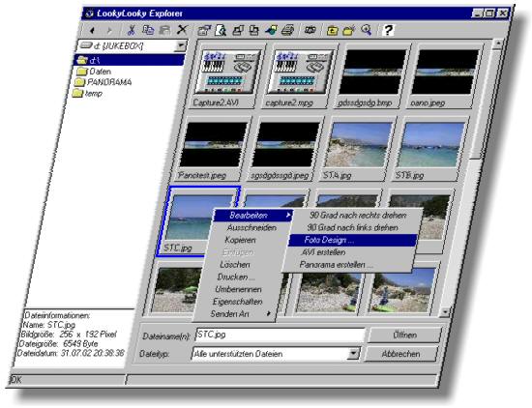Select the STA.jpg thumbnail

coord(357,150)
